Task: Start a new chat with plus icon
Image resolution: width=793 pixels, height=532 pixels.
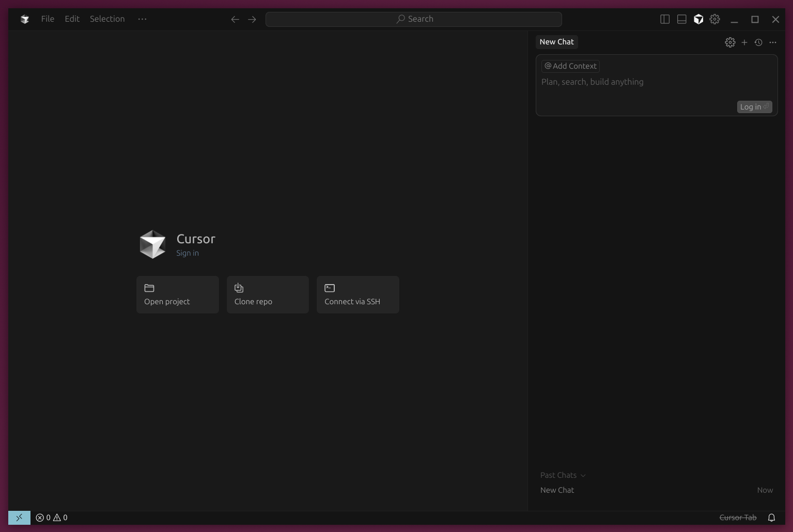Action: (744, 42)
